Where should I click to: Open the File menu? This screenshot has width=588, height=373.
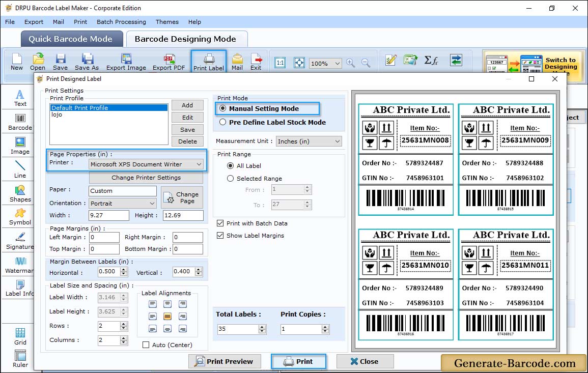coord(10,22)
